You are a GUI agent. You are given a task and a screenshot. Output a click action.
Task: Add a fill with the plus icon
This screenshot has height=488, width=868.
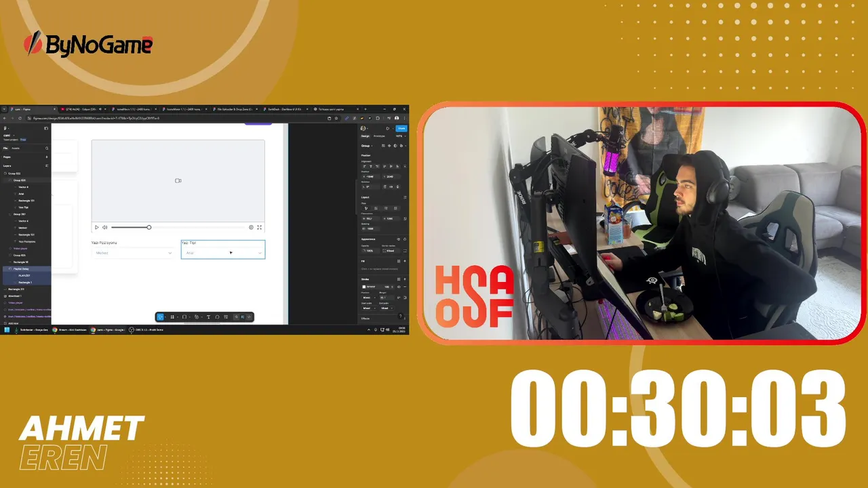pyautogui.click(x=405, y=261)
